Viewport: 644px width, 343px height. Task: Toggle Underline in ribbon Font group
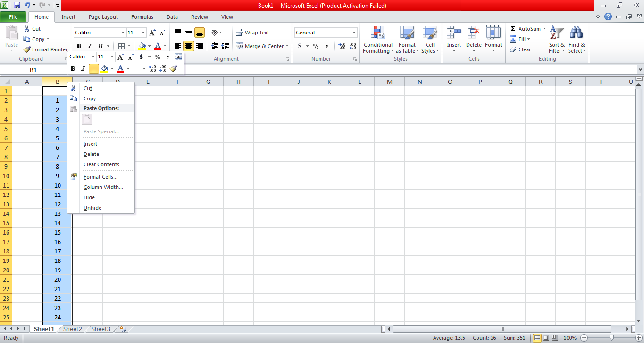100,46
